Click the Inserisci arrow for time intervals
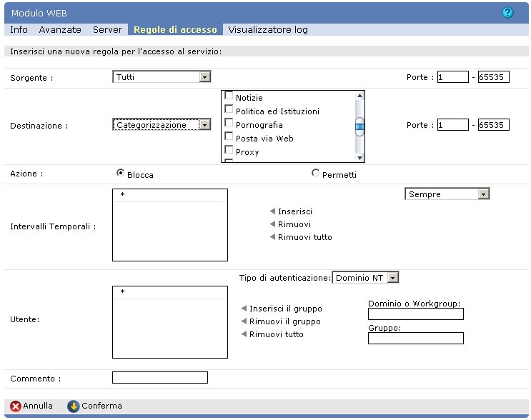Viewport: 531px width, 420px height. 272,211
